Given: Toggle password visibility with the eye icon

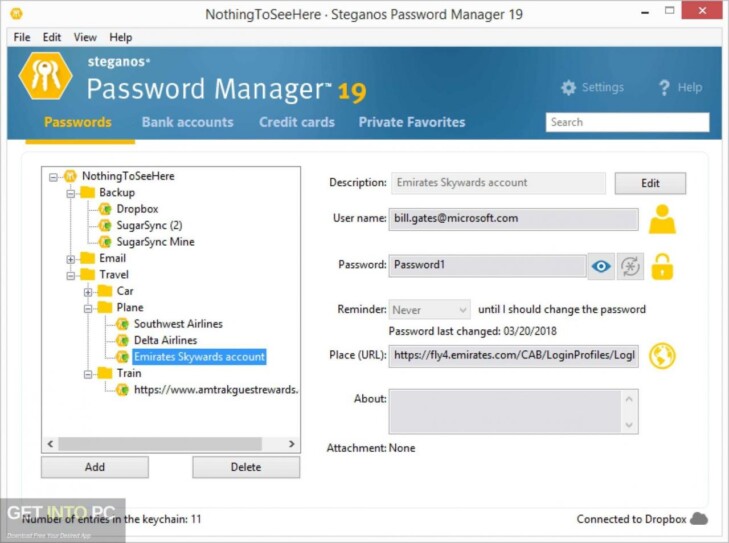Looking at the screenshot, I should (601, 266).
